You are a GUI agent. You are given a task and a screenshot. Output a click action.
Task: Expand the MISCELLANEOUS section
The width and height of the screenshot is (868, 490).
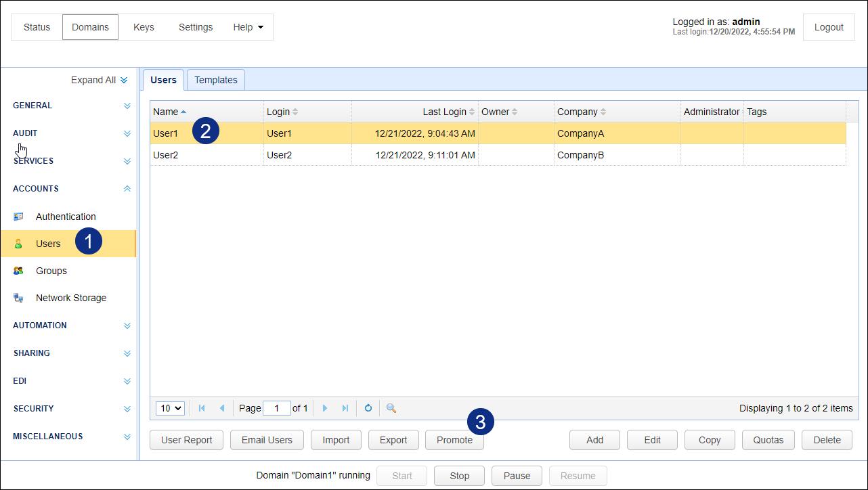[127, 437]
